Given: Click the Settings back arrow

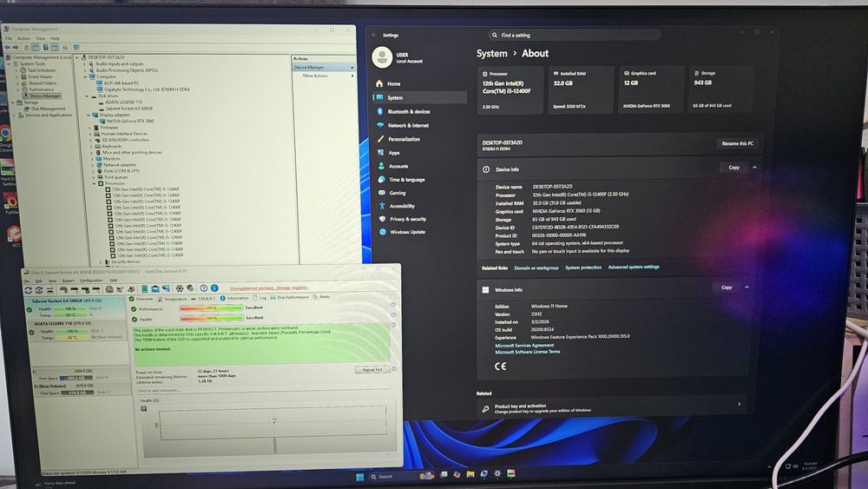Looking at the screenshot, I should 375,35.
